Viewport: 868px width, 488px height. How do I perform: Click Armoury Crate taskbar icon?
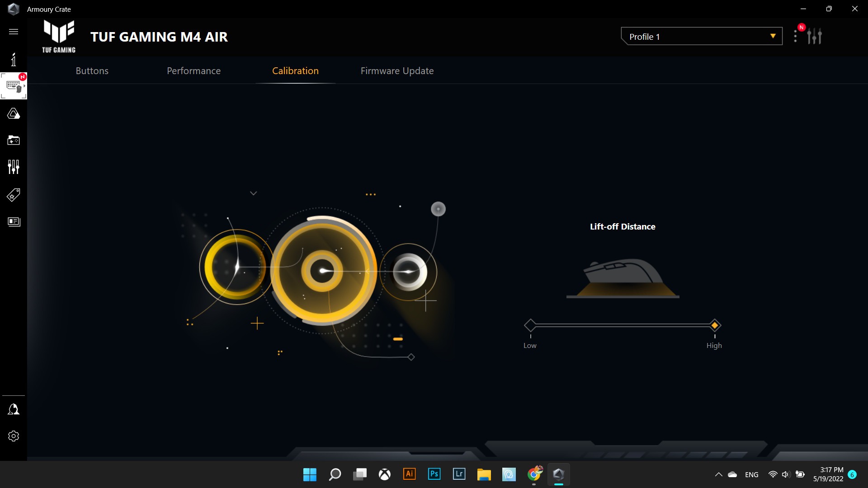pyautogui.click(x=558, y=474)
